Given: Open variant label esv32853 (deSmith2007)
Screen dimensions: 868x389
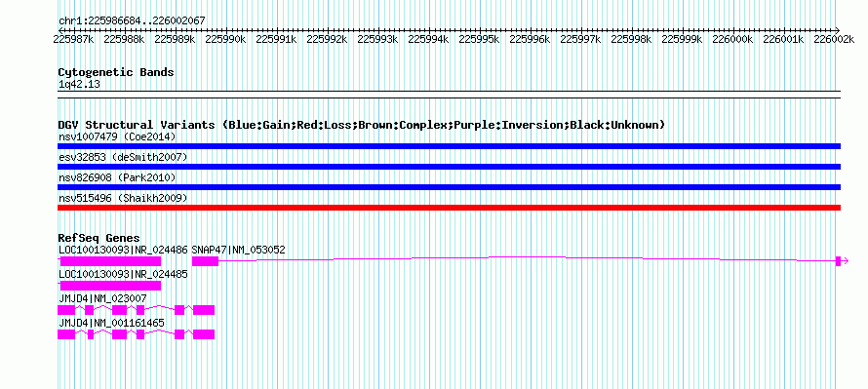Looking at the screenshot, I should (x=123, y=157).
